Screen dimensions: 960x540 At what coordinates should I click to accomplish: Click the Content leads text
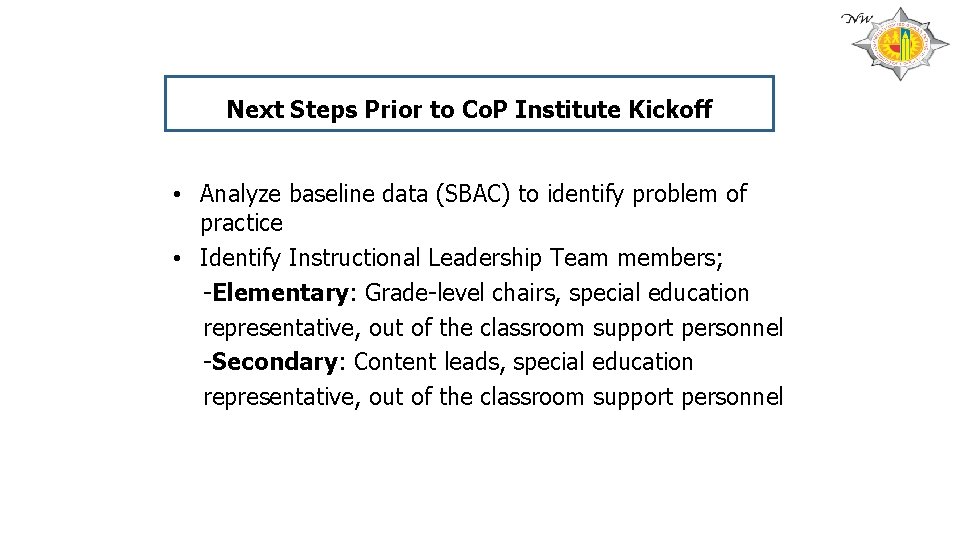[419, 362]
